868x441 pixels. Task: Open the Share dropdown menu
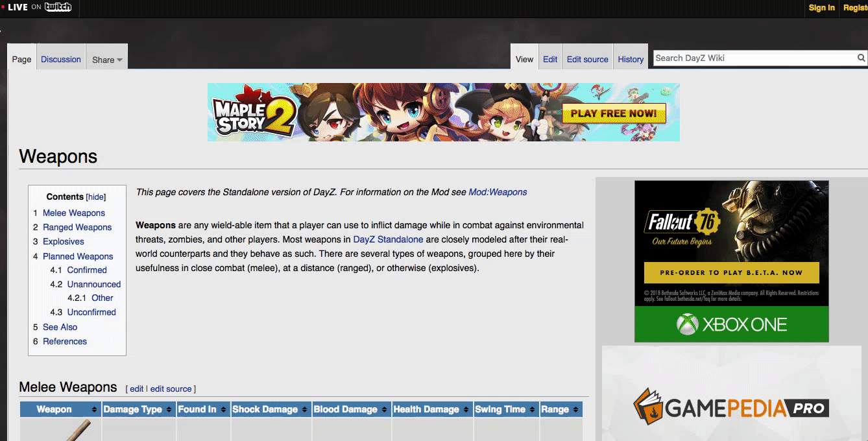(x=107, y=60)
